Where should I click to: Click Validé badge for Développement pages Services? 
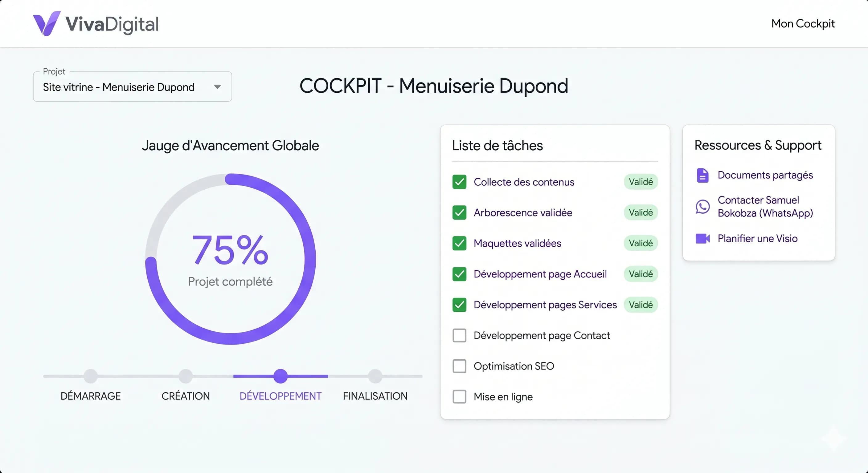641,305
